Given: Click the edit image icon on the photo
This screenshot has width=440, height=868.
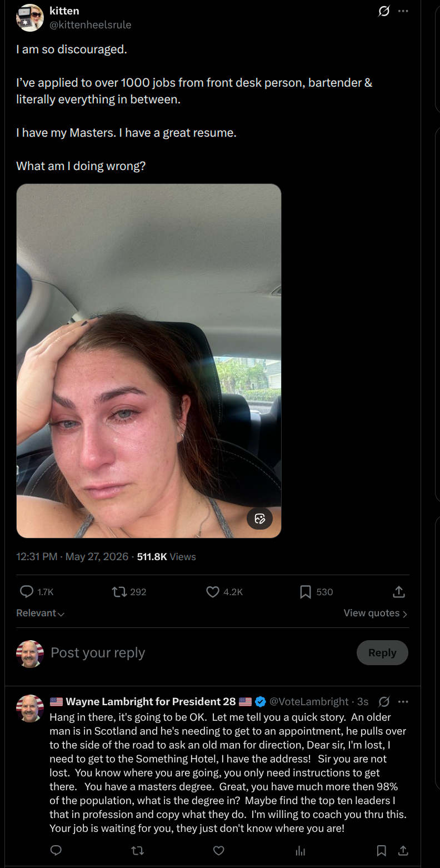Looking at the screenshot, I should point(259,519).
